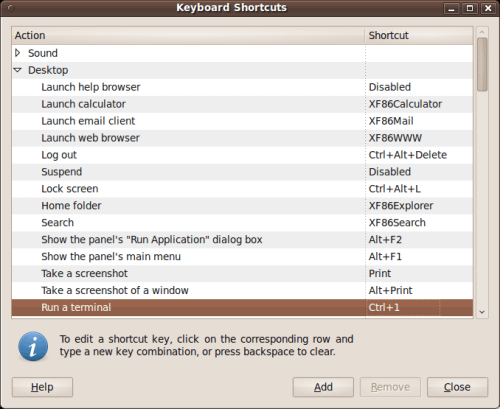Edit the Ctrl+1 shortcut for Run a terminal

(x=384, y=307)
